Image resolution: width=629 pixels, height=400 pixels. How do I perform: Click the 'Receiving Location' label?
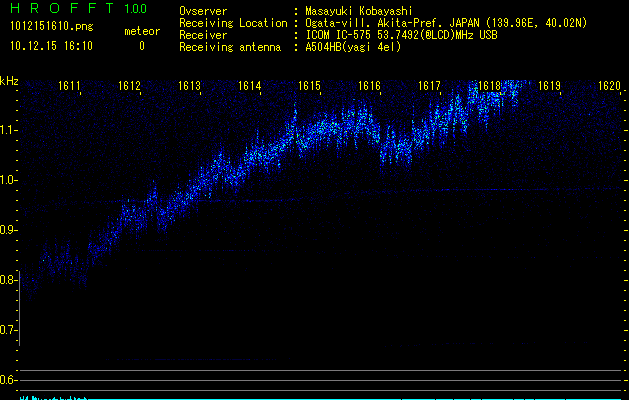[x=233, y=23]
